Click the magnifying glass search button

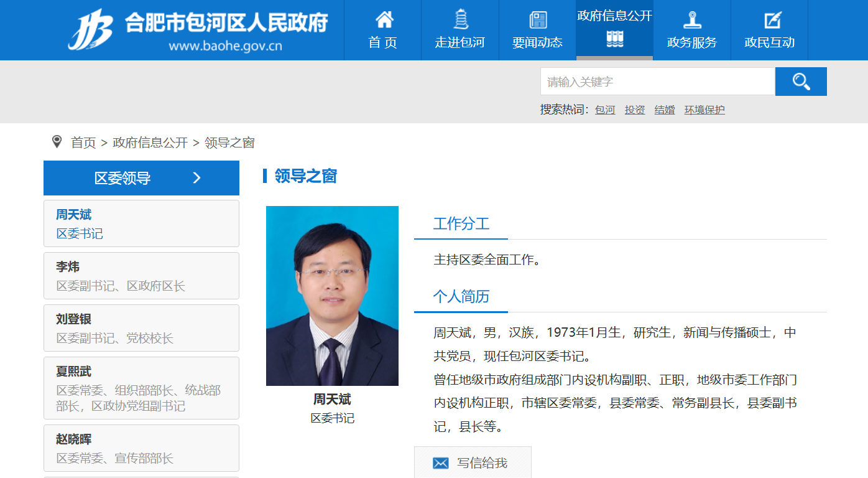click(801, 82)
